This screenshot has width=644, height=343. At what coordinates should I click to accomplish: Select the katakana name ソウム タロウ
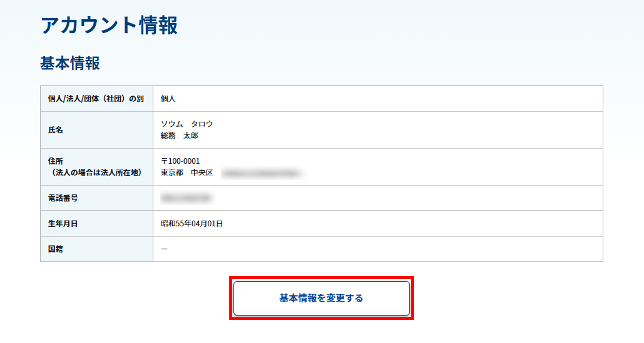187,124
